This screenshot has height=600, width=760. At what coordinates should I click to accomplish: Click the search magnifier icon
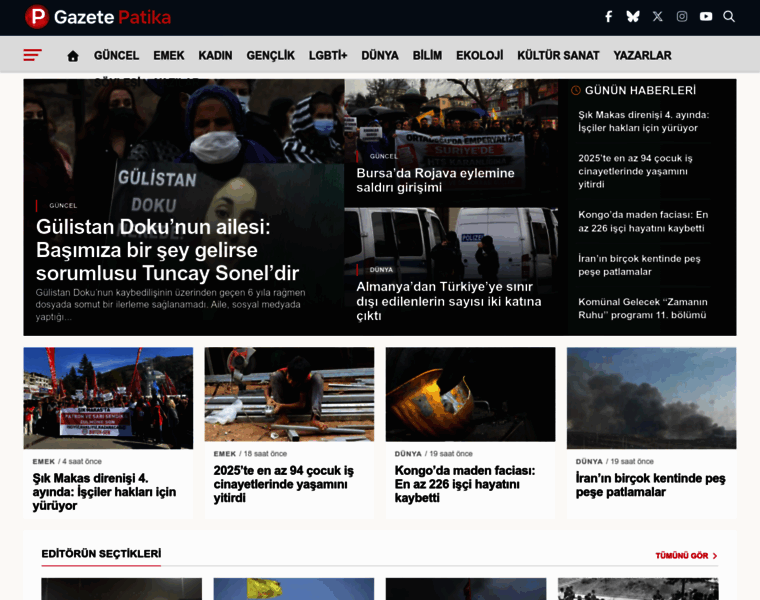728,17
